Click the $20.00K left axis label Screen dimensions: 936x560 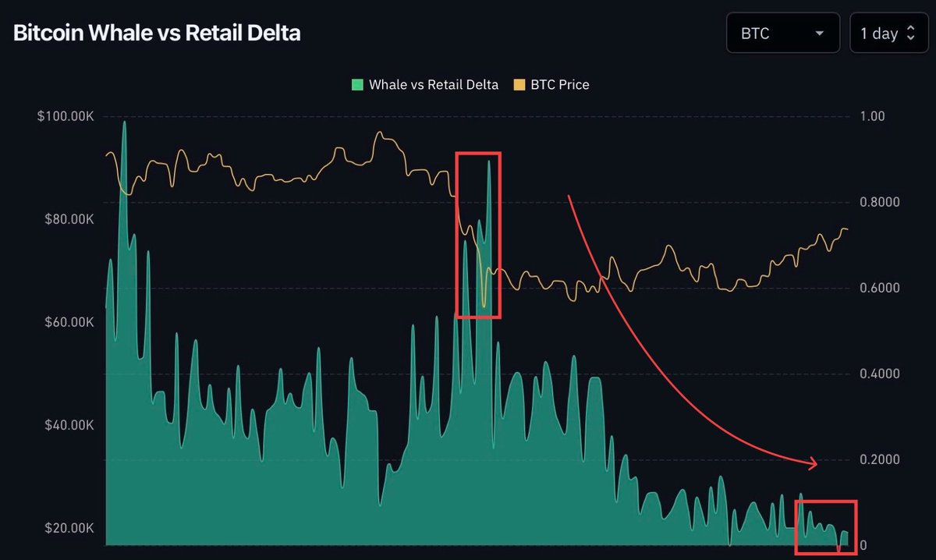pos(69,528)
